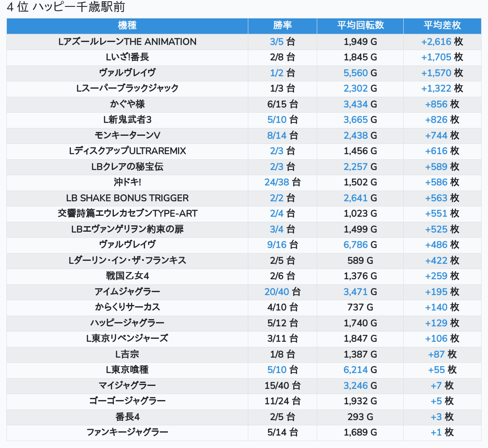
Task: Click the 平均差枚 column header
Action: (442, 26)
